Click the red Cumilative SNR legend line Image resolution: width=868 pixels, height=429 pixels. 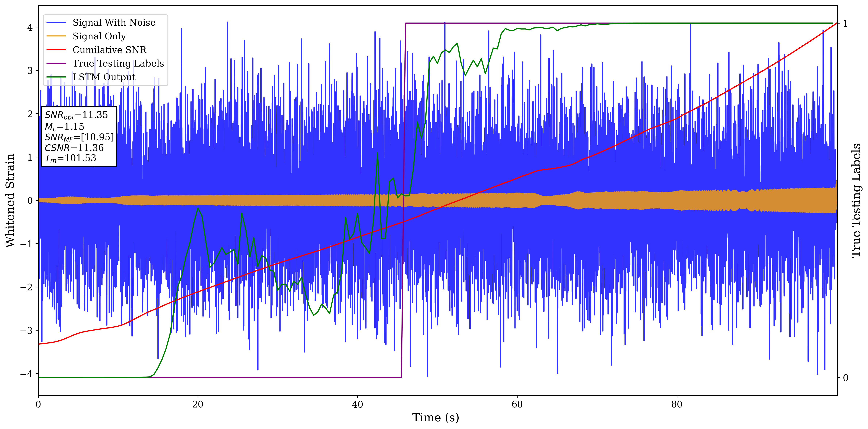coord(56,50)
